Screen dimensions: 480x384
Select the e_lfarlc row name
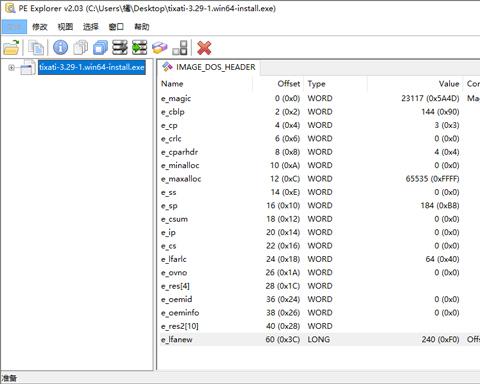click(174, 259)
